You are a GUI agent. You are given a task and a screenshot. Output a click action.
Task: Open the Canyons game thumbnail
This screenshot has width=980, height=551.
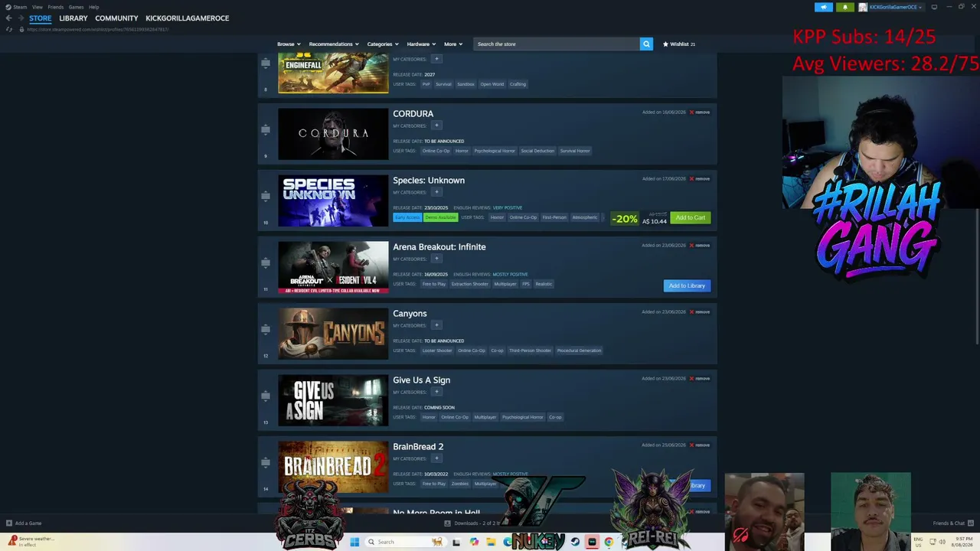coord(333,334)
